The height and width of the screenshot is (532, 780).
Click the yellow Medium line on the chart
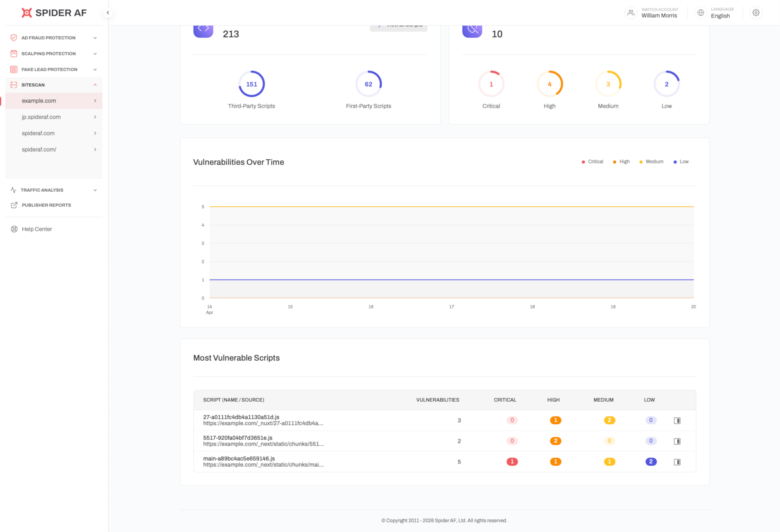click(452, 207)
